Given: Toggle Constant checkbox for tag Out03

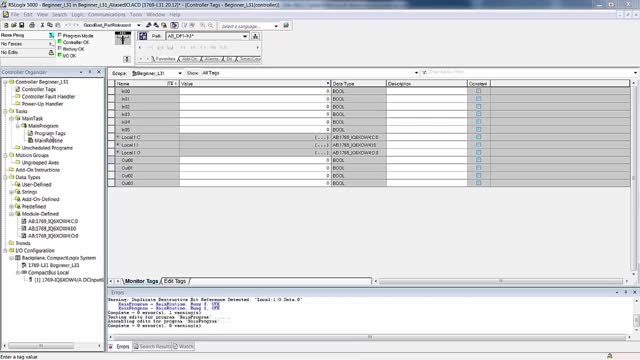Looking at the screenshot, I should click(478, 183).
